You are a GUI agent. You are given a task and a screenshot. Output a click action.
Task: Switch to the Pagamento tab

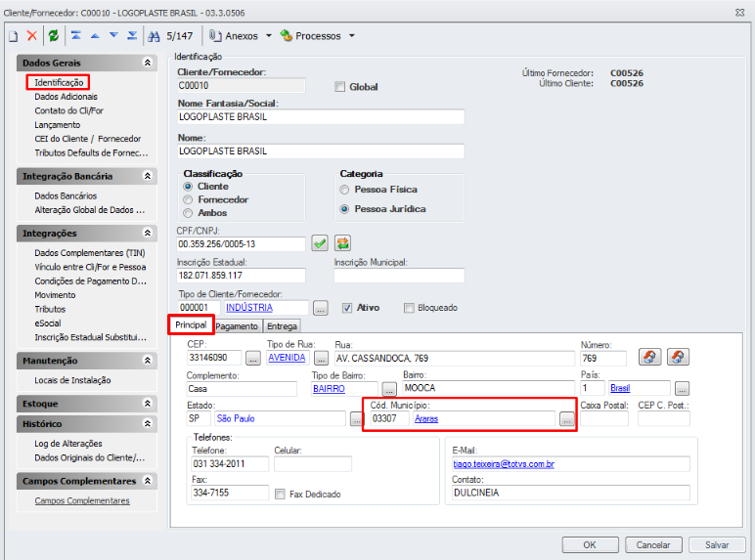[237, 326]
